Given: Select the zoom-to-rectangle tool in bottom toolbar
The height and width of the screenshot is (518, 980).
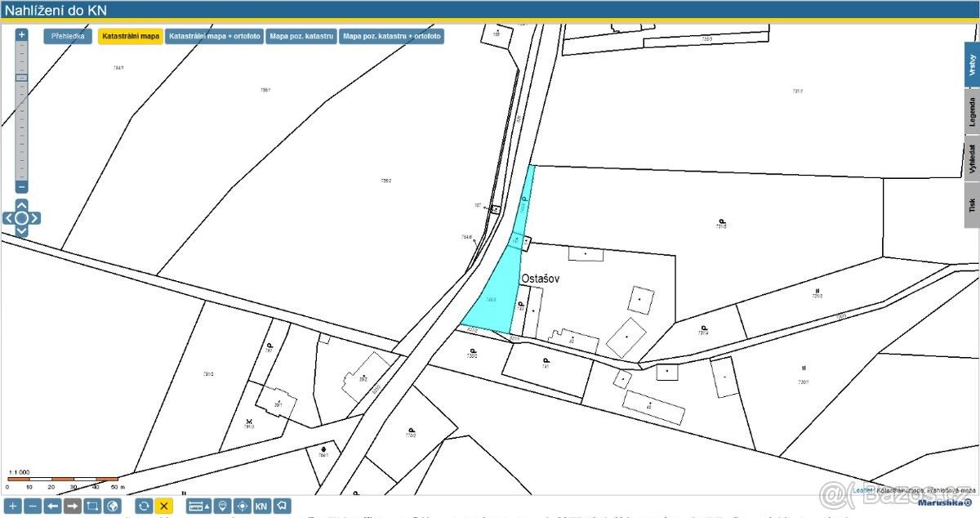Looking at the screenshot, I should point(92,506).
